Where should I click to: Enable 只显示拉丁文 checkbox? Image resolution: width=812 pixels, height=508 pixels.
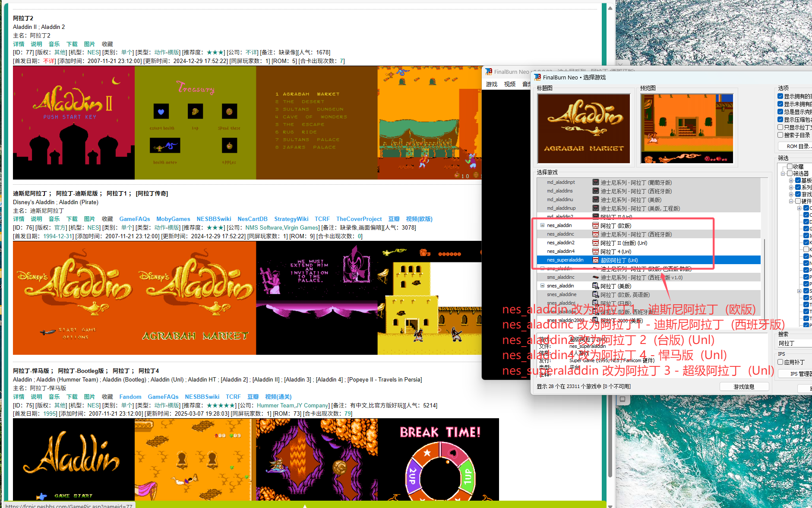tap(780, 127)
